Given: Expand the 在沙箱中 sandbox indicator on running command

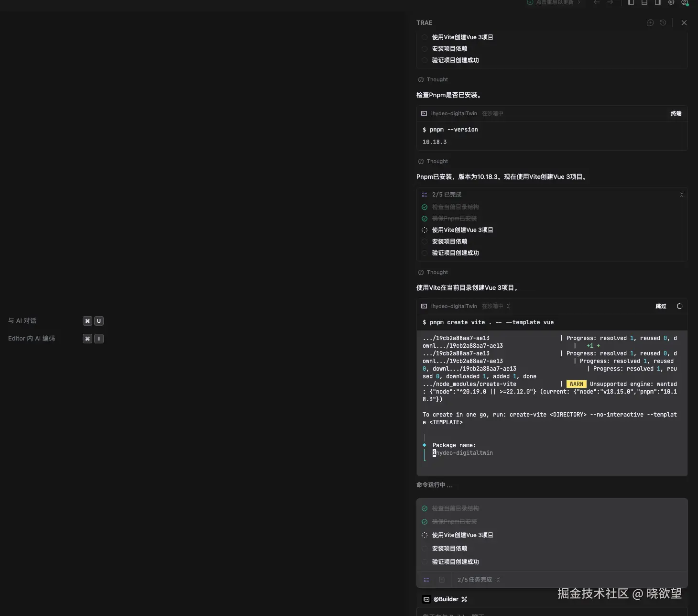Looking at the screenshot, I should (x=508, y=306).
